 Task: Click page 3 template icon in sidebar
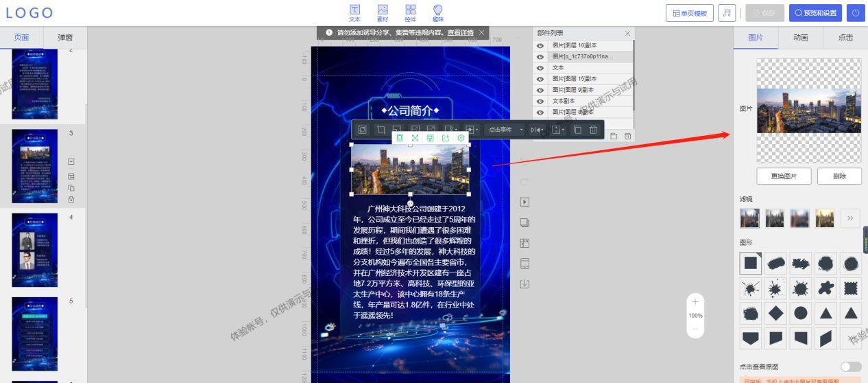point(71,176)
